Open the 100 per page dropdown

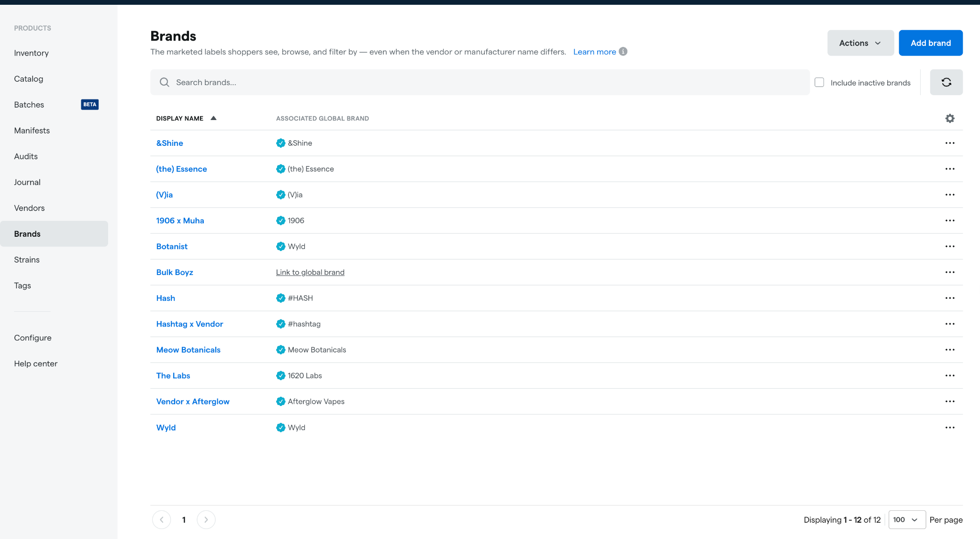(907, 519)
